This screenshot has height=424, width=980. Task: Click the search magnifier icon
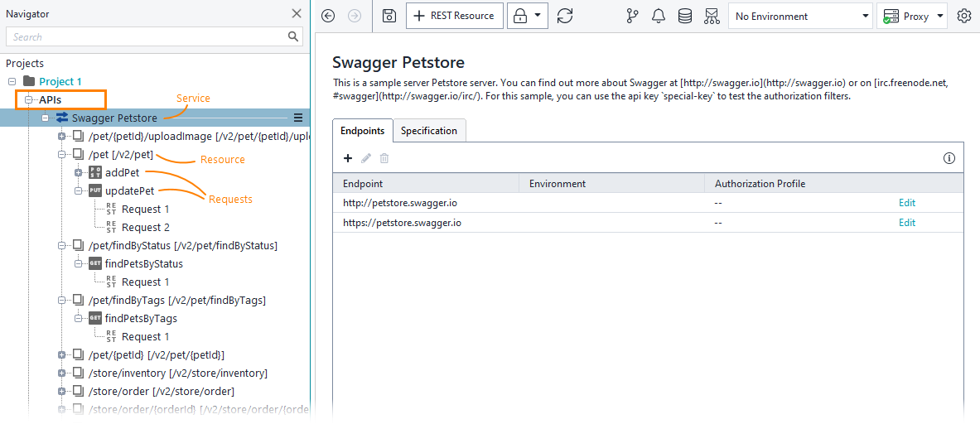click(294, 36)
